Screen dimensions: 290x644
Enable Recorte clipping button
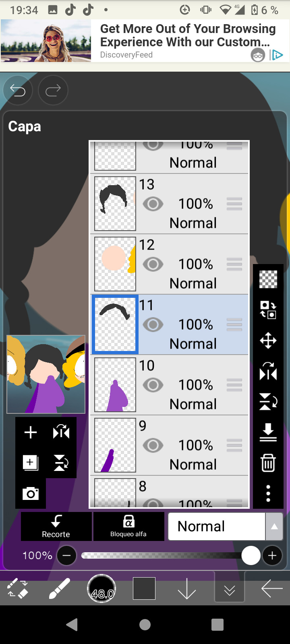(56, 526)
